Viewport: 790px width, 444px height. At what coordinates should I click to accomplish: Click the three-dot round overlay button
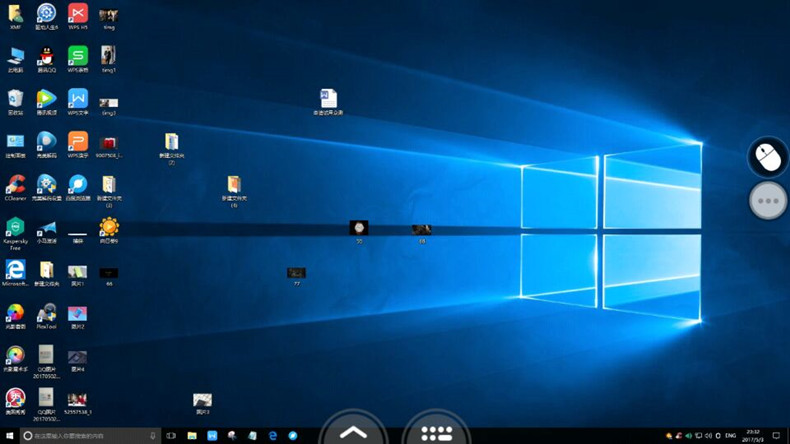[767, 201]
